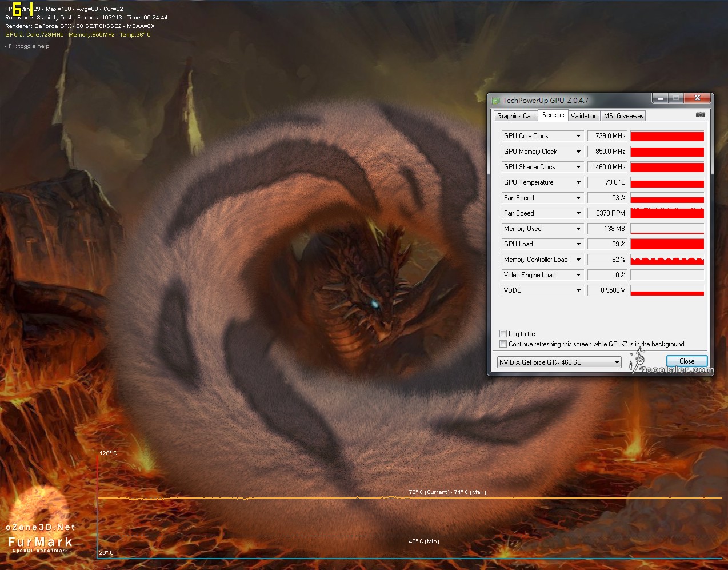Screen dimensions: 728x570
Task: Click the 138 MB memory used value
Action: pyautogui.click(x=607, y=229)
